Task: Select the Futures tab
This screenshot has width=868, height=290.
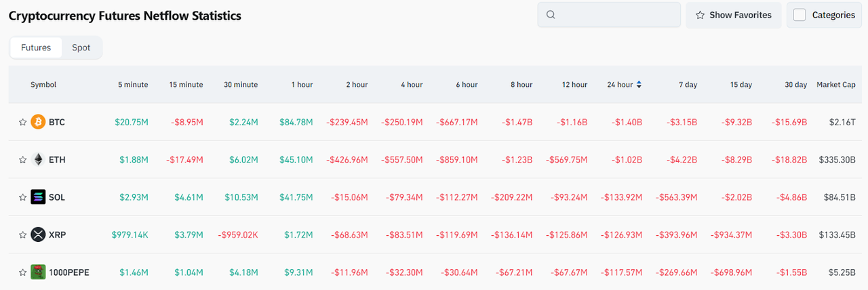Action: click(36, 47)
